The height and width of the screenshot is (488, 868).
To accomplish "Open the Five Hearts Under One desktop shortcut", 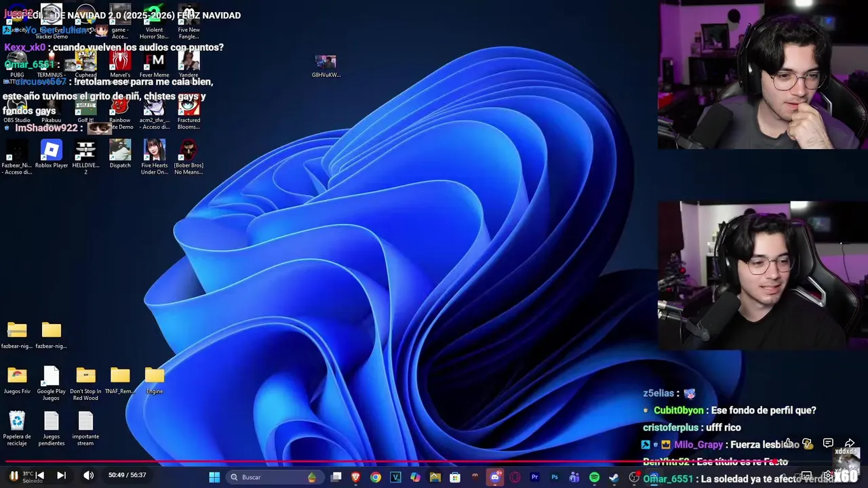I will click(155, 157).
